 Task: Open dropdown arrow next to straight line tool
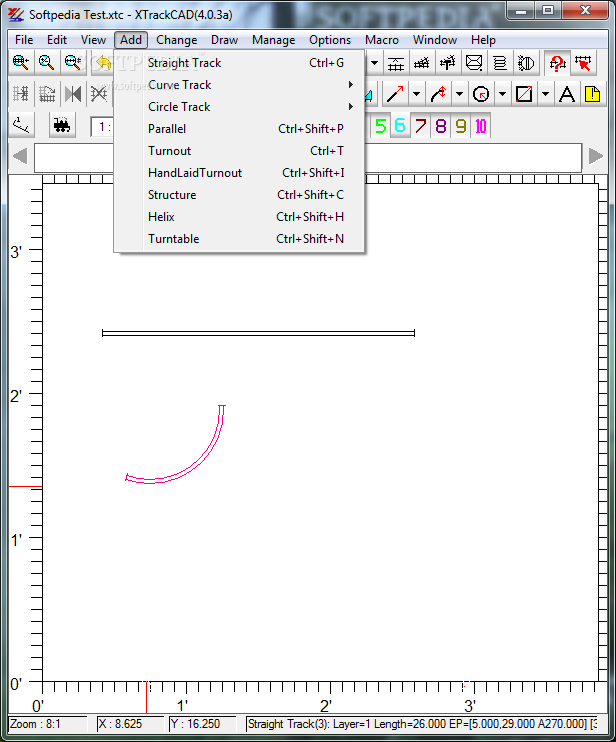[x=416, y=94]
